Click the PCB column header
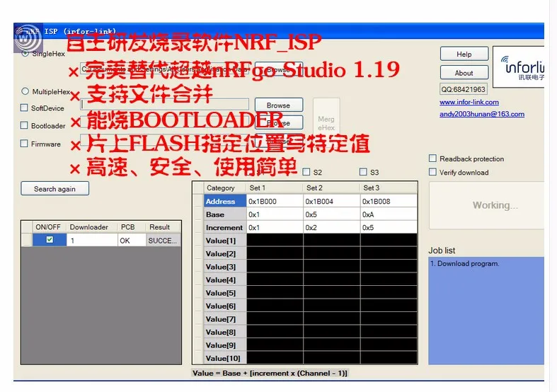The width and height of the screenshot is (557, 392). 132,227
